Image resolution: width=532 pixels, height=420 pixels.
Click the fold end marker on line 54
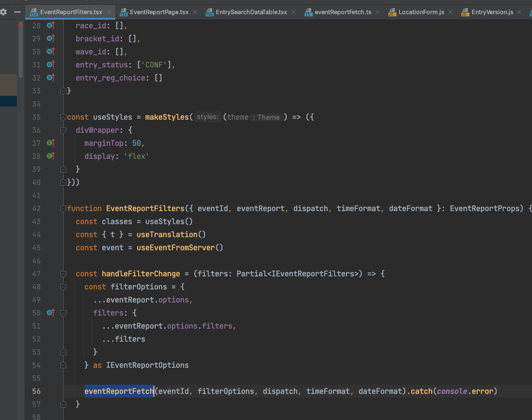[x=63, y=365]
